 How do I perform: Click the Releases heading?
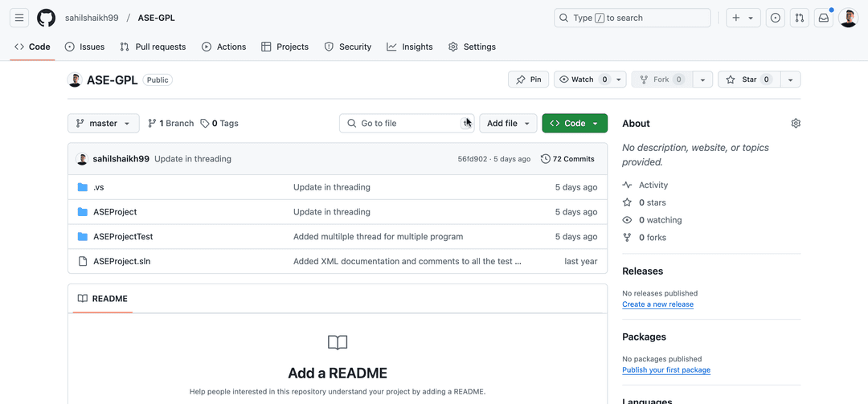[643, 271]
